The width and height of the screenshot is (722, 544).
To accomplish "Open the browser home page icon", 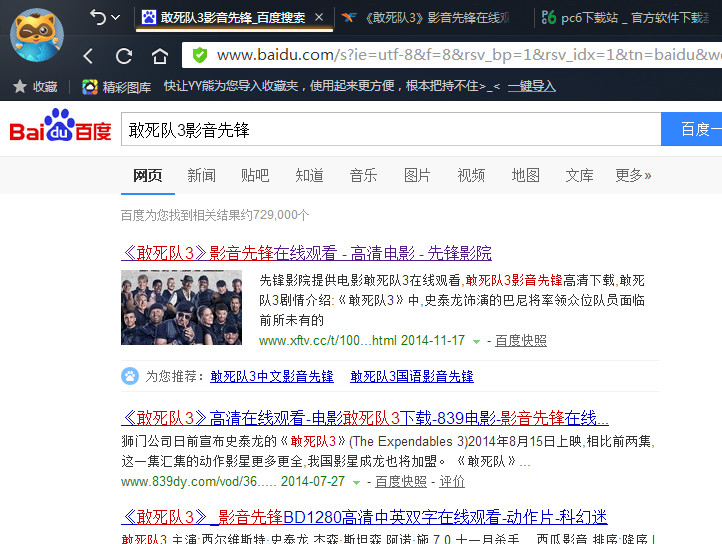I will [160, 56].
